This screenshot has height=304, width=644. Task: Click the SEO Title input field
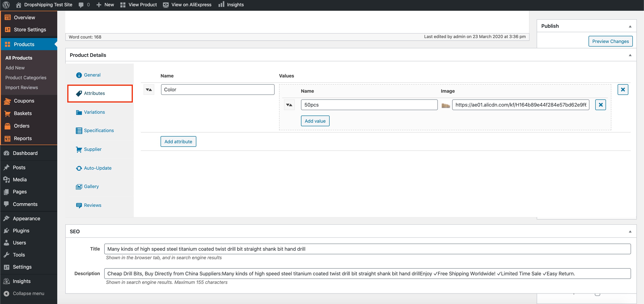pos(367,249)
